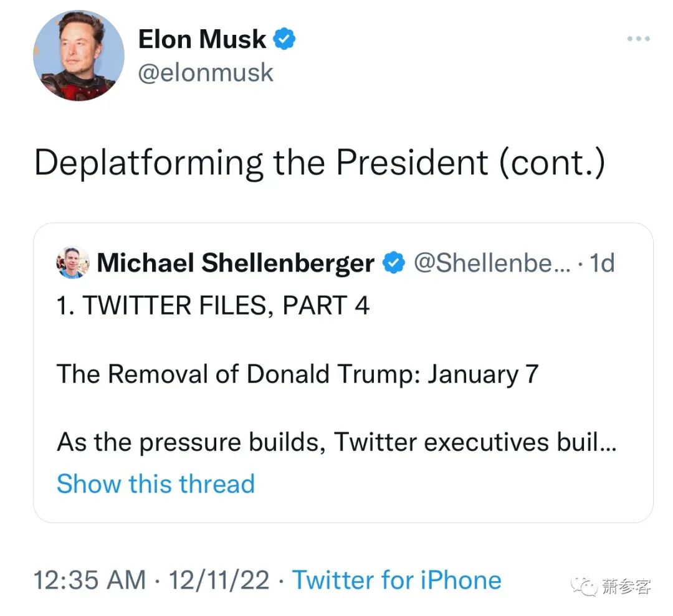The height and width of the screenshot is (616, 673).
Task: Open Michael Shellenberger's name in quoted tweet
Action: coord(236,263)
